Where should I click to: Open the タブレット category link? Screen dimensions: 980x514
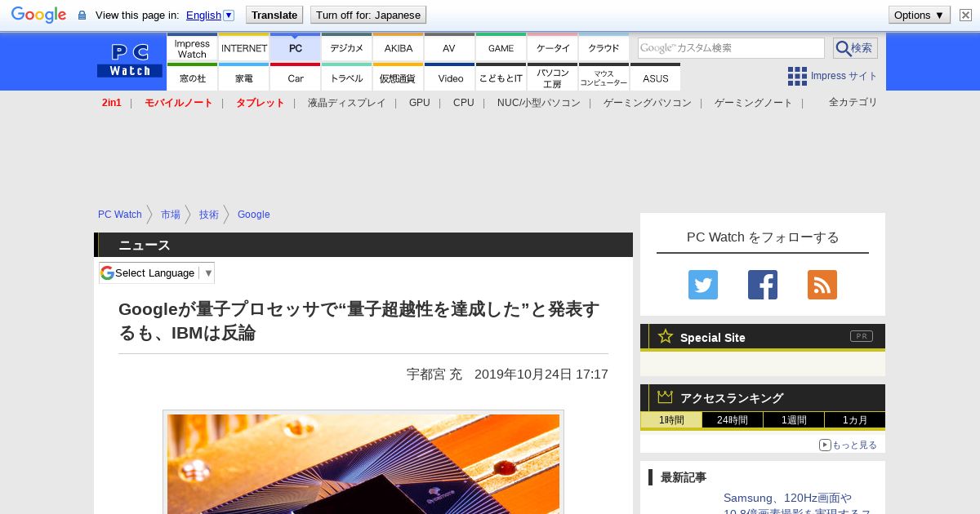pos(261,103)
